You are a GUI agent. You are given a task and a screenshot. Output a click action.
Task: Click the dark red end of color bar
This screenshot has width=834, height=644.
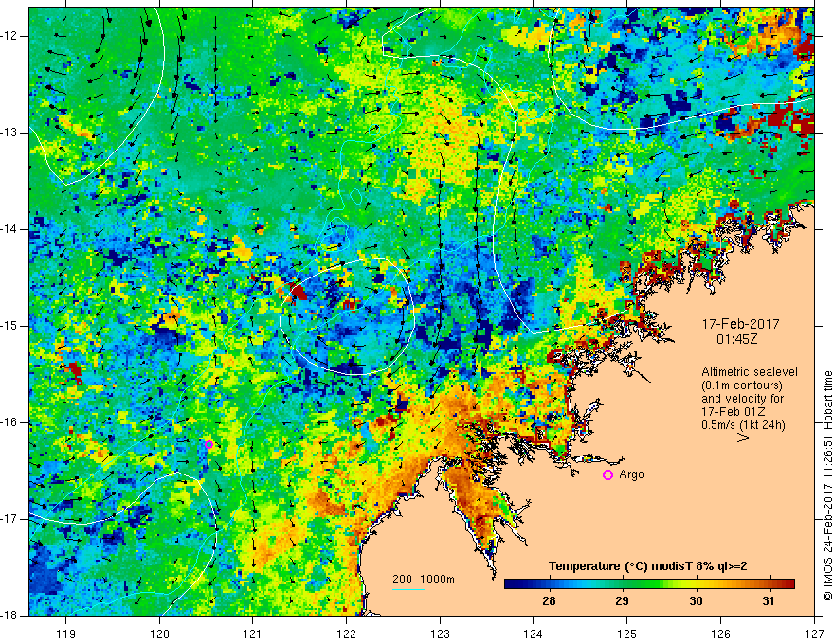coord(789,584)
